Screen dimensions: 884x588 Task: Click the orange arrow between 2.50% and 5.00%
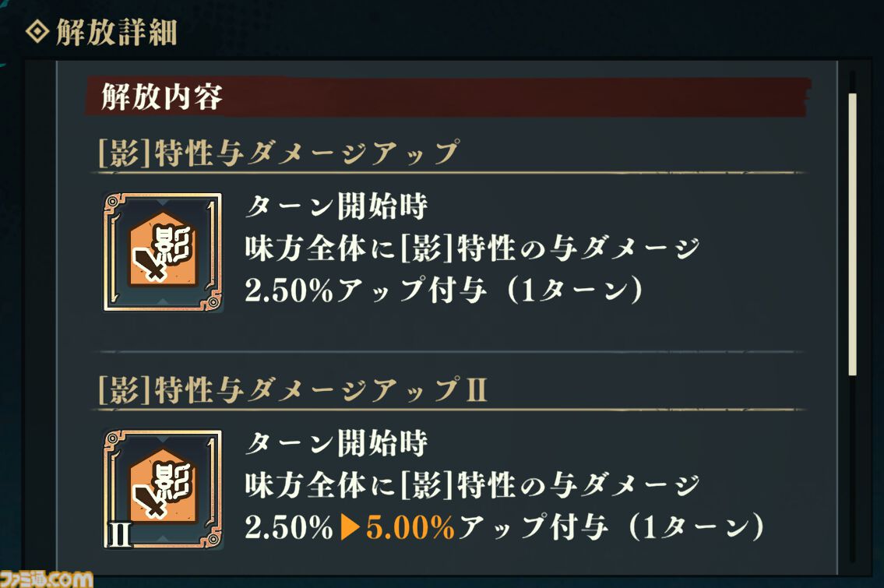click(x=350, y=528)
